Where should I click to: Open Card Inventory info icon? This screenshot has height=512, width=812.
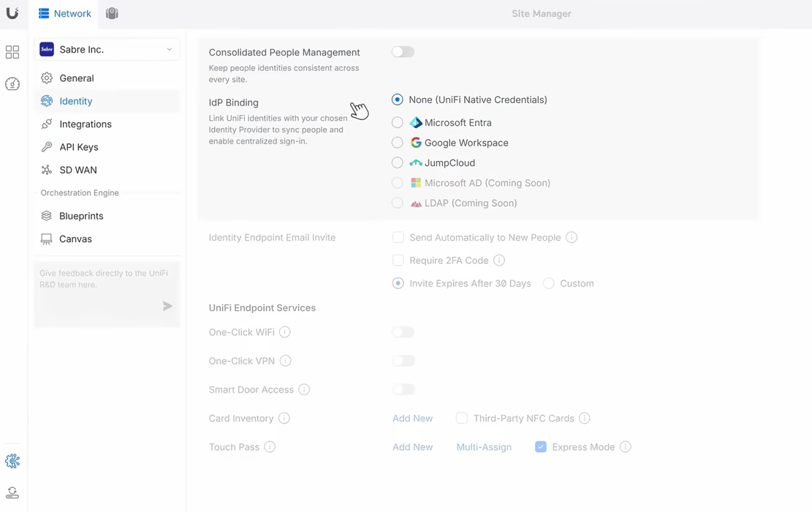coord(284,418)
